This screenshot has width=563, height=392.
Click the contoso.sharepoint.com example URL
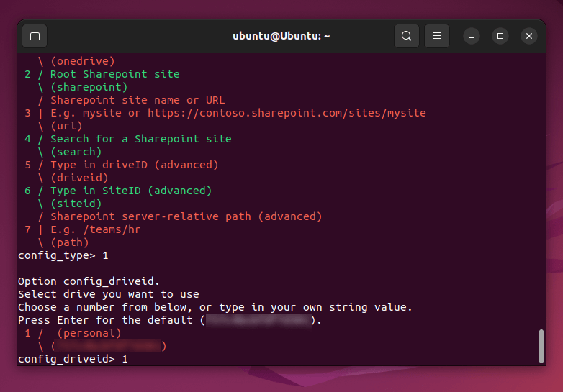point(287,113)
